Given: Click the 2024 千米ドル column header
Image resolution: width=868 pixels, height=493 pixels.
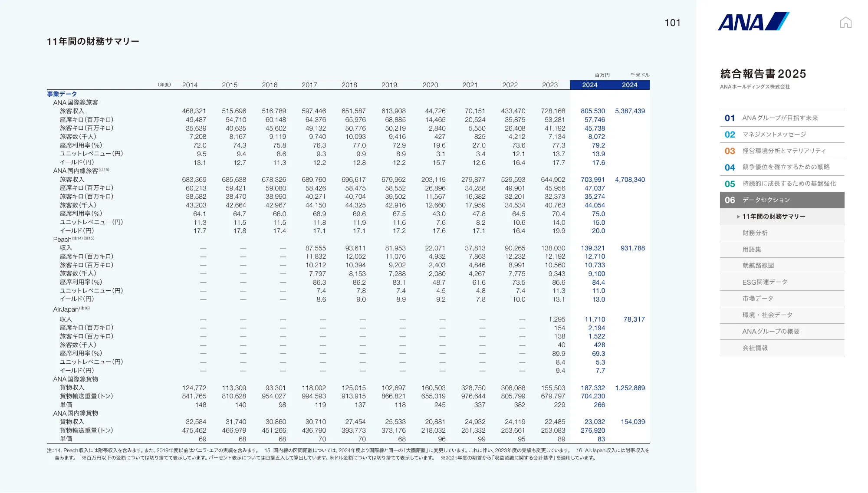Looking at the screenshot, I should click(629, 85).
